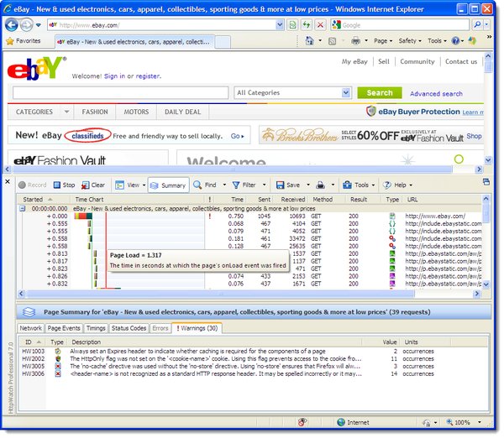This screenshot has height=438, width=504.
Task: Open HttpWatch Help menu
Action: (398, 185)
